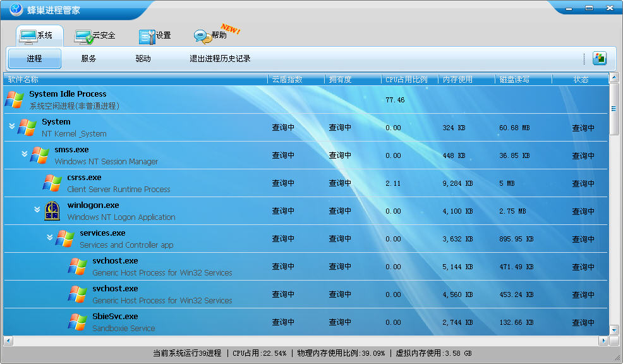Image resolution: width=623 pixels, height=364 pixels.
Task: Open the 帮助 tab
Action: [x=210, y=36]
